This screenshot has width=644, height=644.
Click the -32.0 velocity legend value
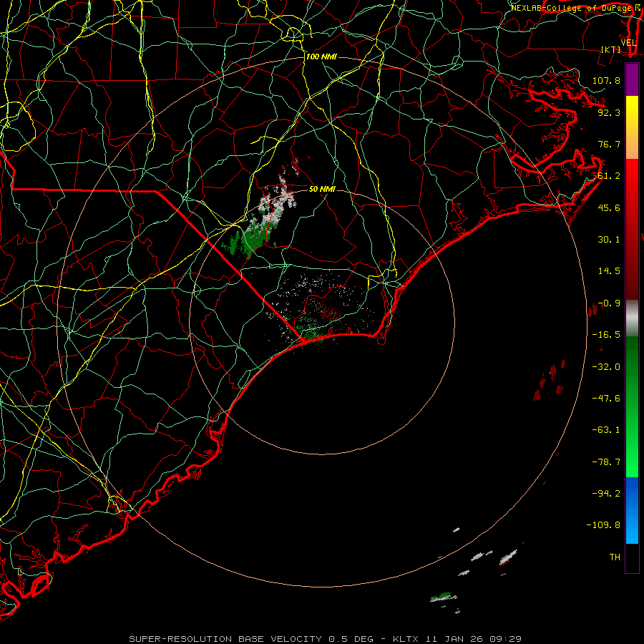point(606,367)
